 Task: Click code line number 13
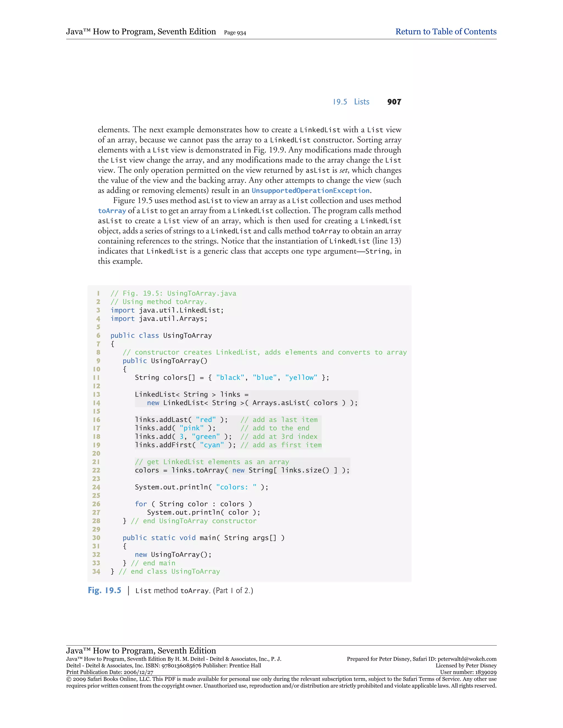(96, 394)
